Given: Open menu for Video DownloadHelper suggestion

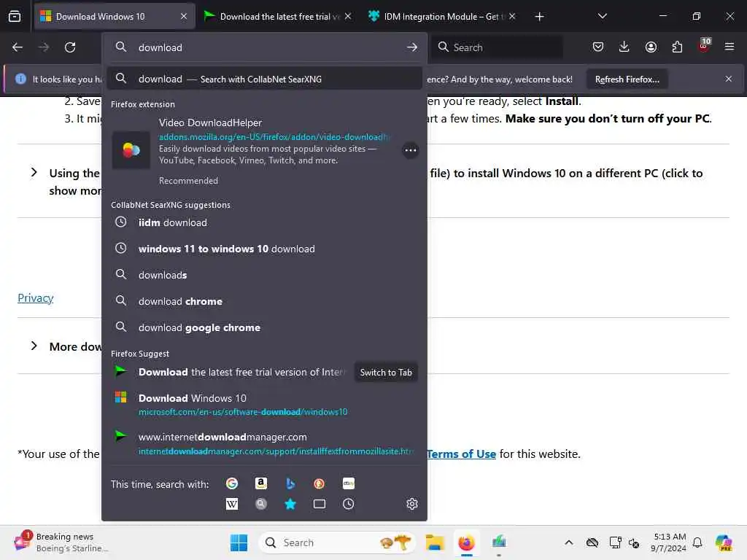Looking at the screenshot, I should pos(410,150).
